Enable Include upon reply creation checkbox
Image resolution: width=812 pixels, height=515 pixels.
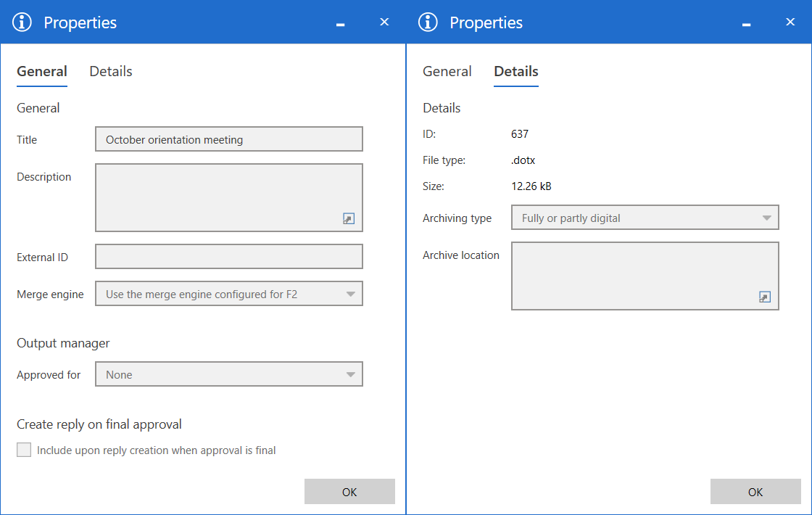tap(24, 450)
